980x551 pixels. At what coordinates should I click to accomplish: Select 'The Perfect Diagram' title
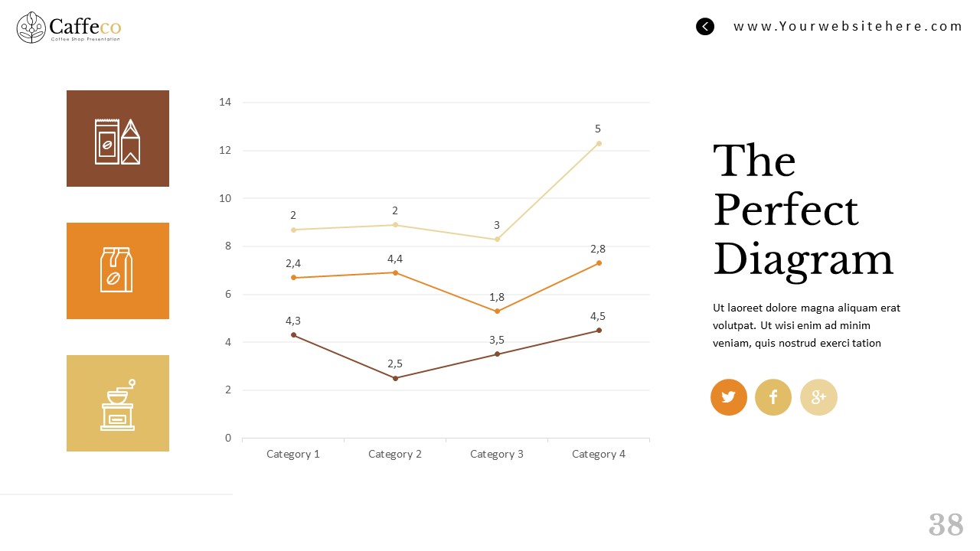[x=802, y=210]
